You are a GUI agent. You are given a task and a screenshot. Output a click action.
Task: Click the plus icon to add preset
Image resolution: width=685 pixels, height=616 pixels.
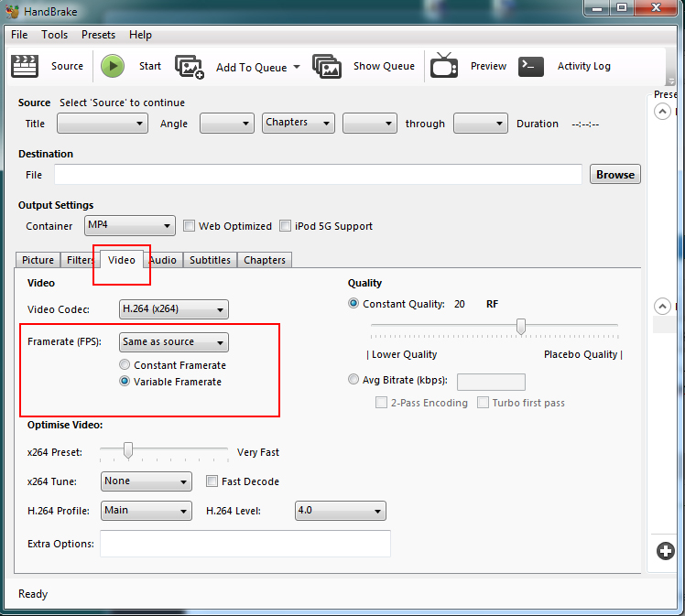pyautogui.click(x=666, y=551)
